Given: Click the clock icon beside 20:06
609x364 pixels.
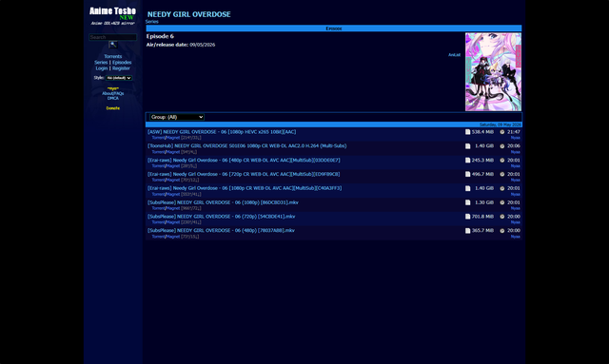Looking at the screenshot, I should (x=502, y=146).
